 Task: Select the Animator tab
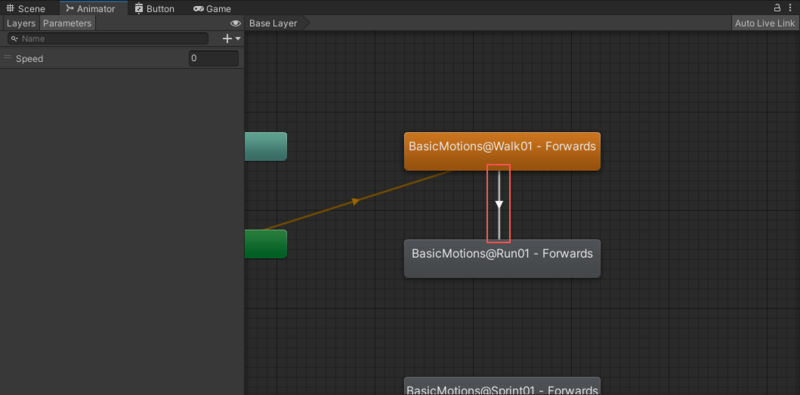pyautogui.click(x=90, y=8)
